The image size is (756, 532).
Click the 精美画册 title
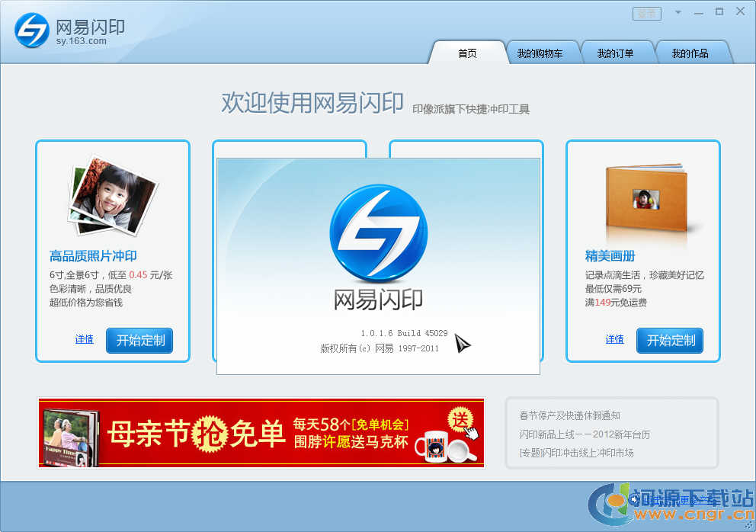[x=610, y=255]
